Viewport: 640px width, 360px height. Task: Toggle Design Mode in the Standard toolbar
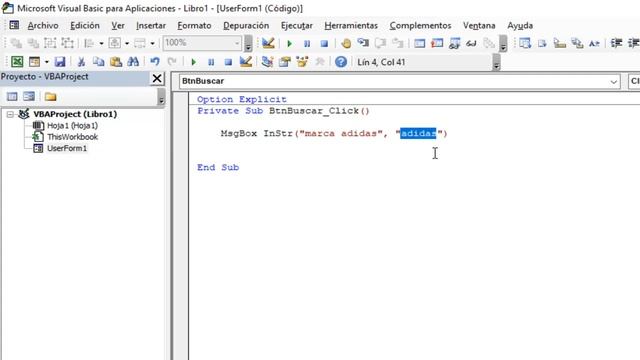click(245, 62)
